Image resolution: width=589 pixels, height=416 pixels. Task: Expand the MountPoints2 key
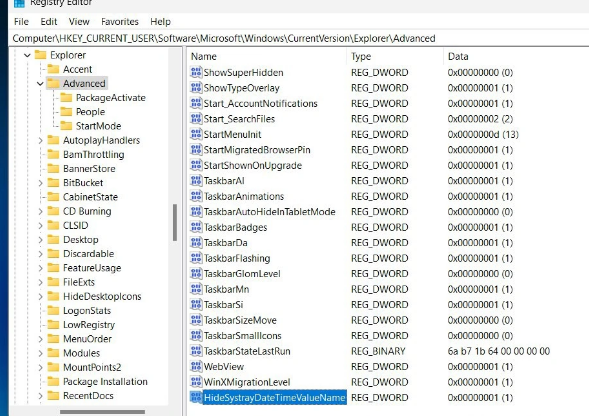pos(40,367)
